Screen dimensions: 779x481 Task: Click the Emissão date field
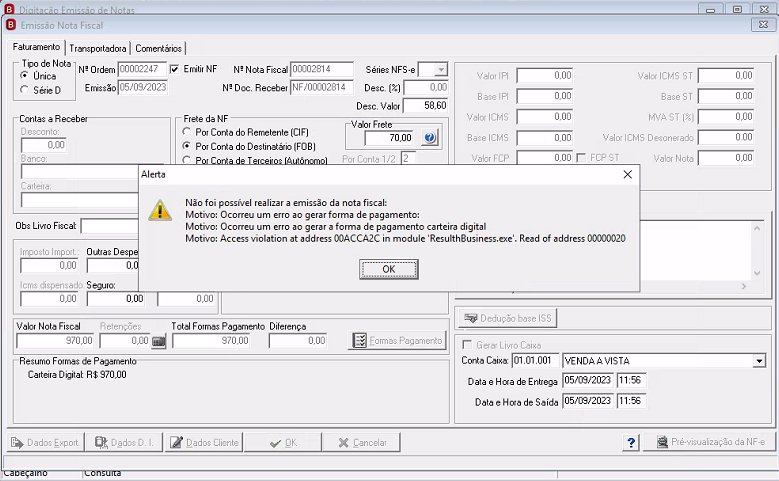(x=143, y=87)
